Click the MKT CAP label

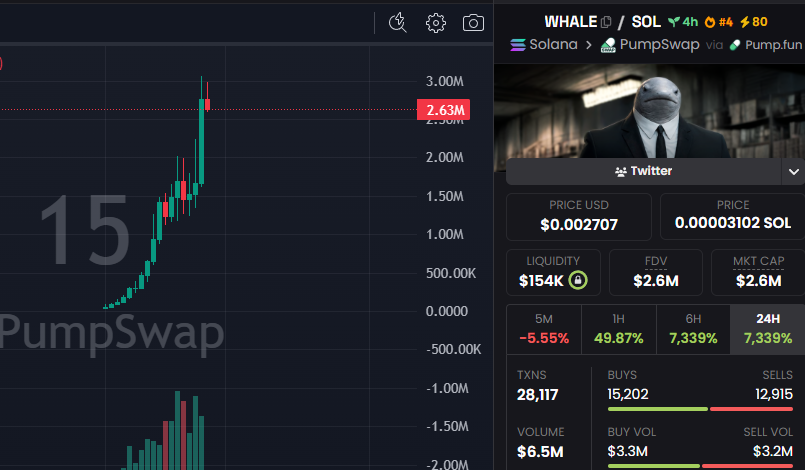(758, 261)
